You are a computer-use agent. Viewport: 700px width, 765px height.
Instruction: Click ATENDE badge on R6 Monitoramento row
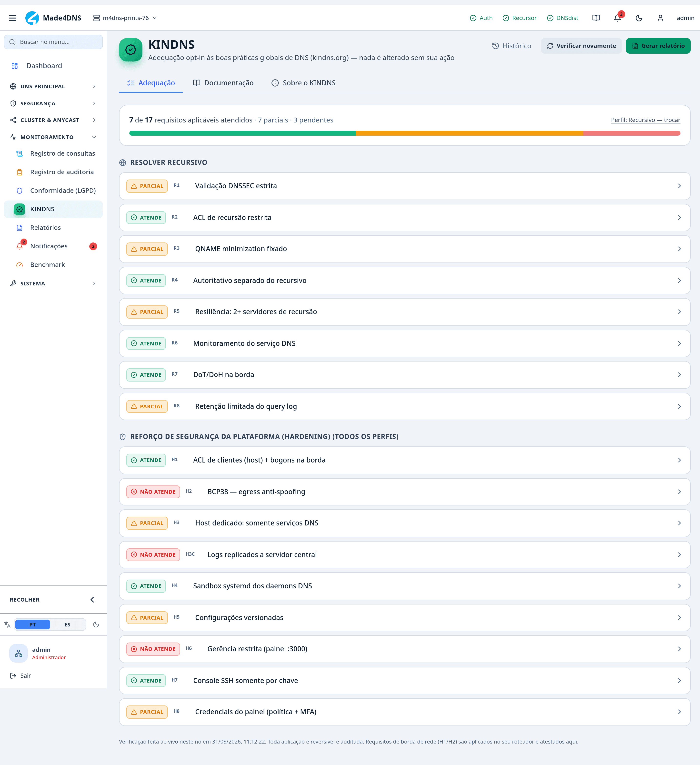click(146, 343)
